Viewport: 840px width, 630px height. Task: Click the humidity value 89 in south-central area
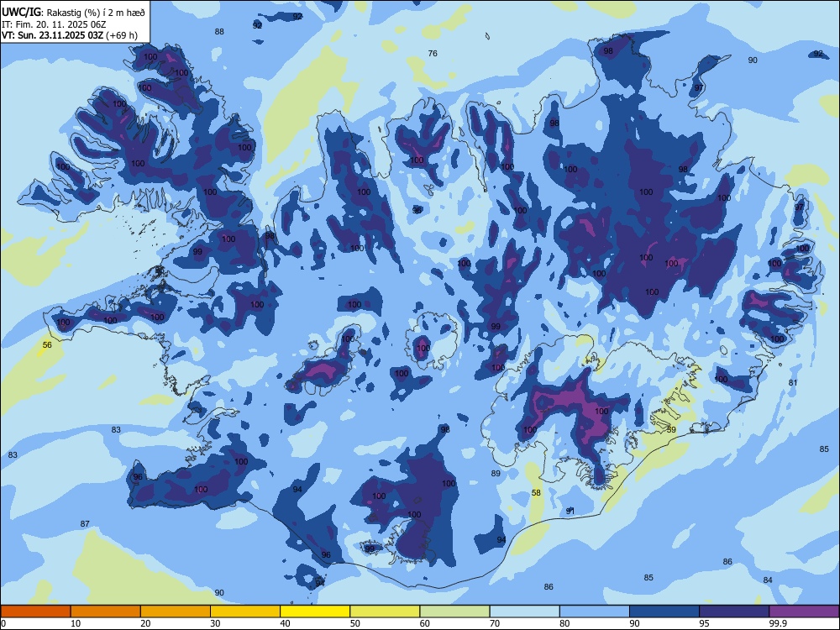click(496, 473)
